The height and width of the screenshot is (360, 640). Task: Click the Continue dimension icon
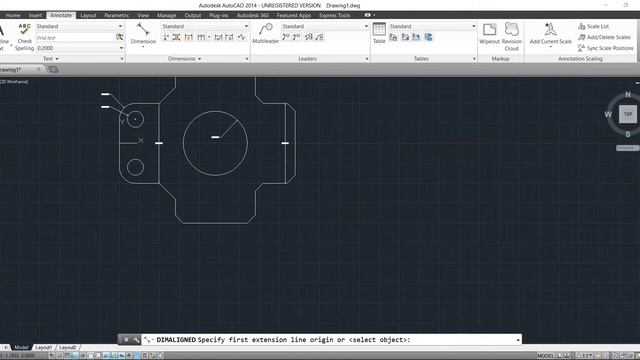201,37
